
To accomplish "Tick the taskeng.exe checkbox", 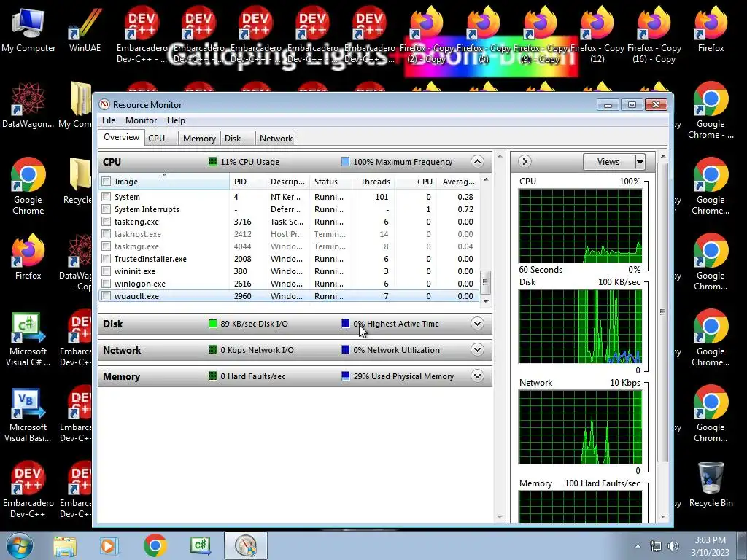I will coord(107,222).
